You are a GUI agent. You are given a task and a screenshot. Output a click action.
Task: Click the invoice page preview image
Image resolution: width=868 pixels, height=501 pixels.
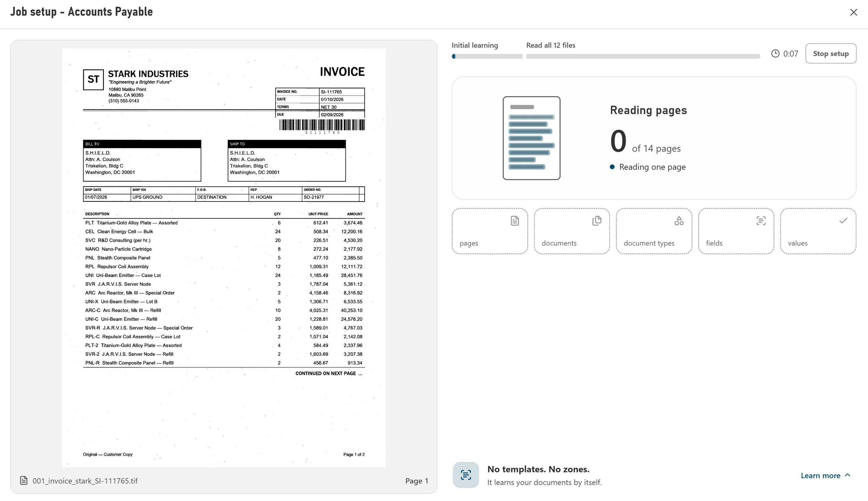click(224, 258)
